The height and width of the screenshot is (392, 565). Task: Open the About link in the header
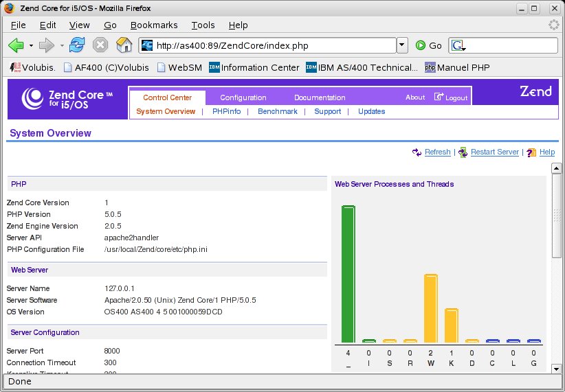pos(415,97)
